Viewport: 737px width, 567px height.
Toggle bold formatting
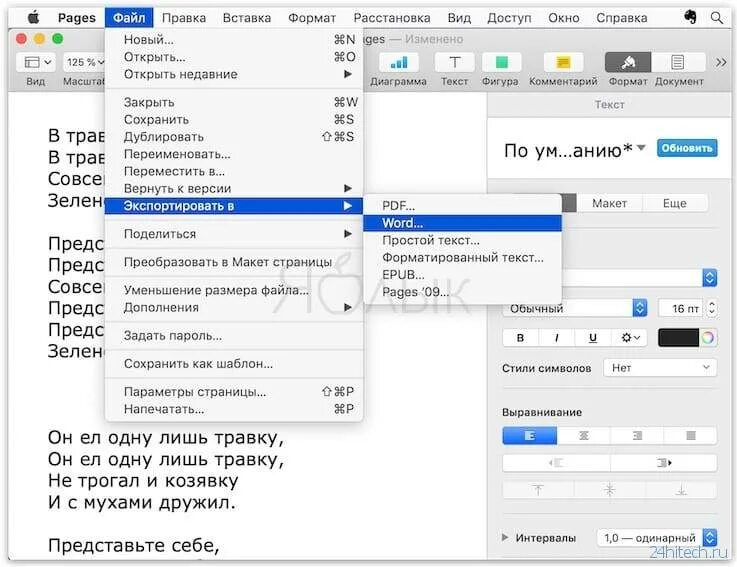pos(520,338)
